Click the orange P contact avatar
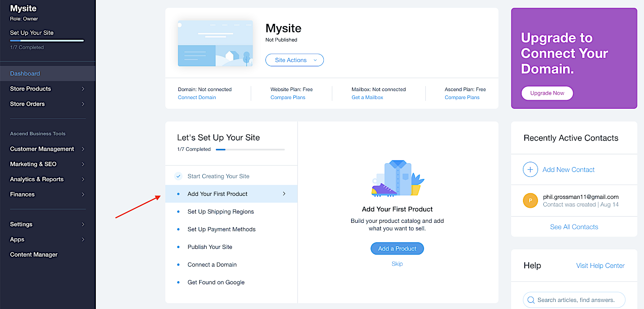The height and width of the screenshot is (309, 644). pyautogui.click(x=530, y=201)
